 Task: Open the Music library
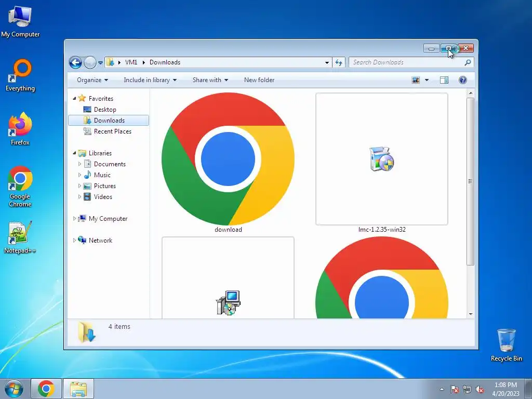point(102,175)
